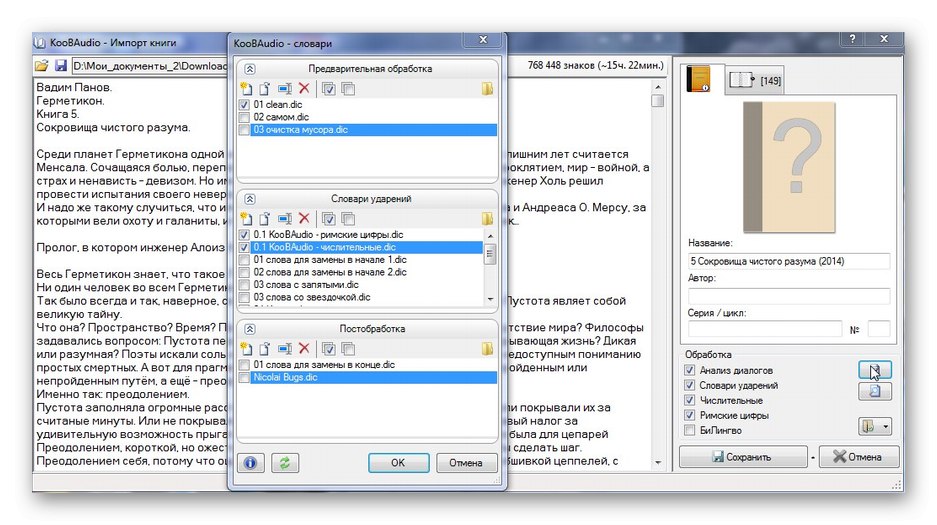
Task: Confirm the dictionaries dialog with OK
Action: pyautogui.click(x=398, y=463)
